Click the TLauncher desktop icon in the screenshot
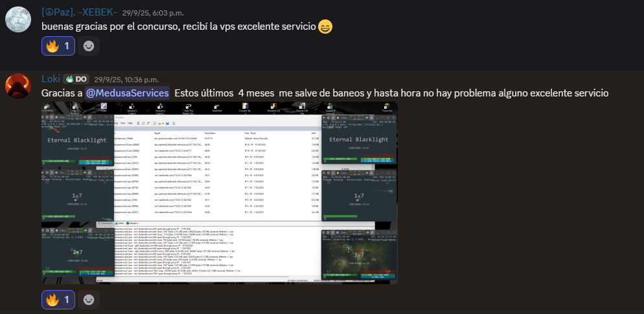Image resolution: width=644 pixels, height=314 pixels. pyautogui.click(x=387, y=108)
